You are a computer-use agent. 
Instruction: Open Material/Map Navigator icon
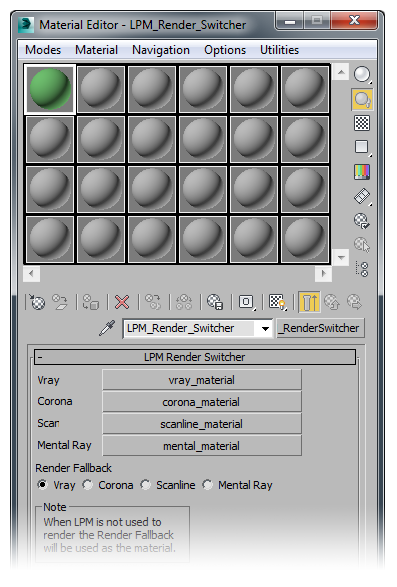click(362, 269)
